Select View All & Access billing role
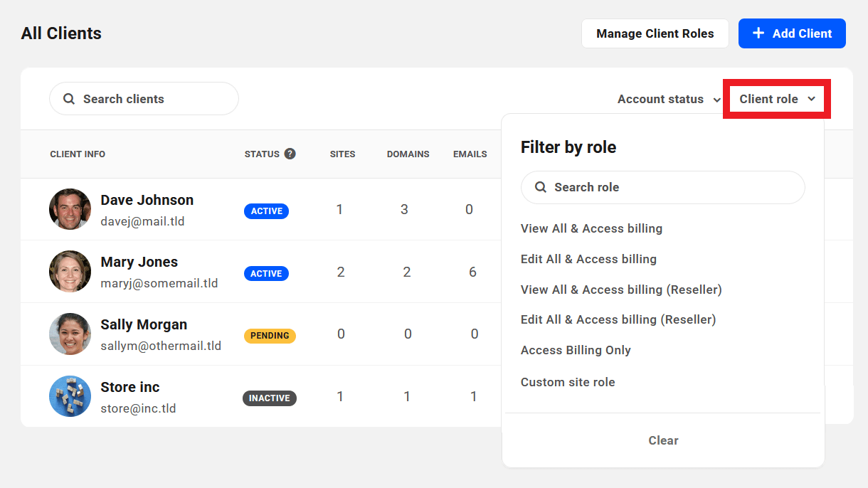 (x=591, y=228)
